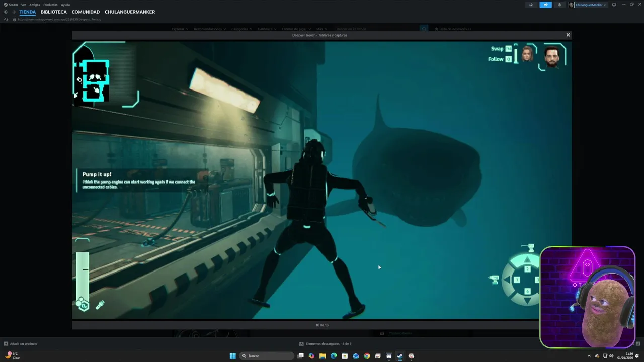
Task: Open Lista de deseados link
Action: pos(453,29)
